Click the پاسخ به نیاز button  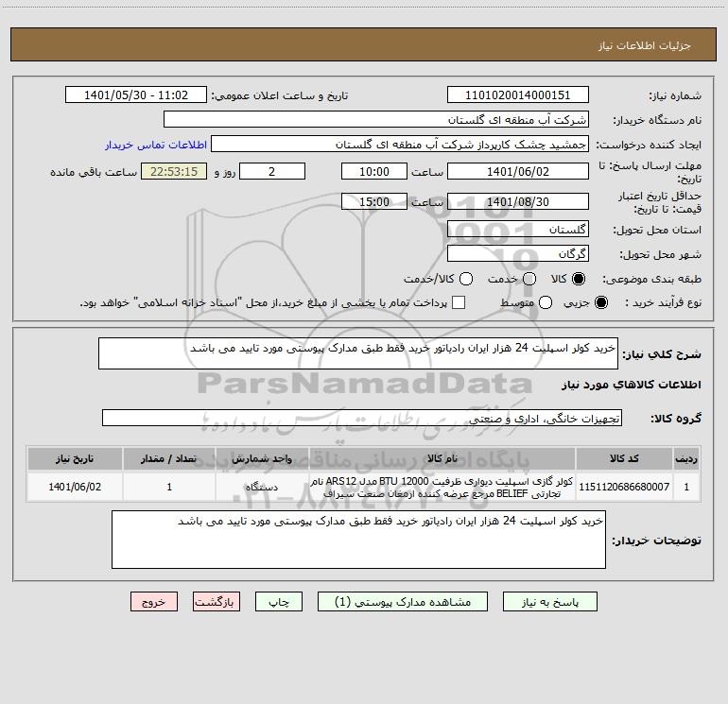point(549,602)
